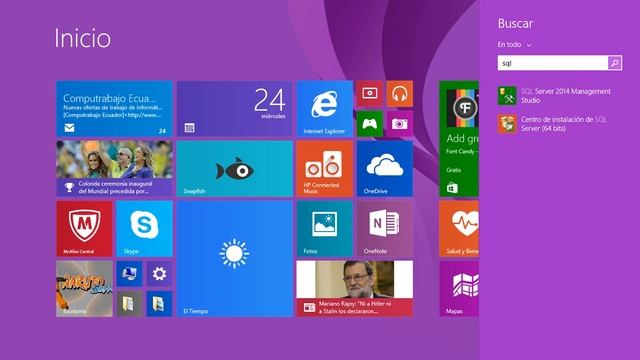The image size is (640, 360).
Task: Click the SQL Server Management Studio result icon
Action: pos(507,96)
